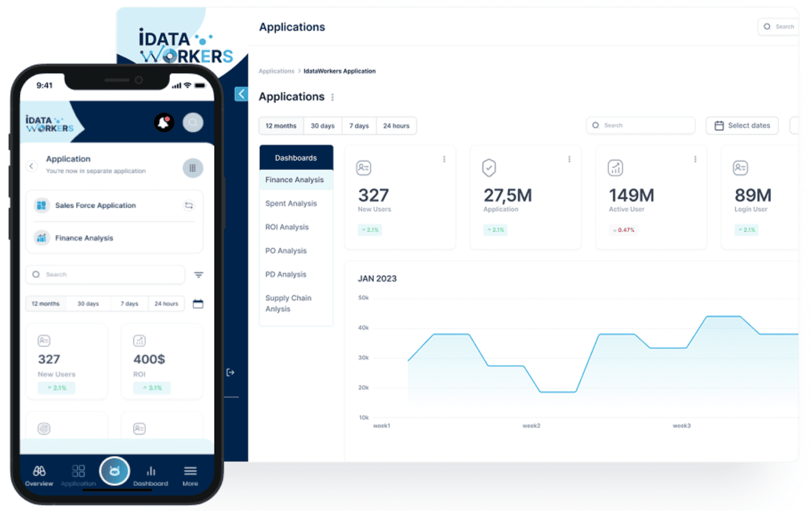Expand the 27,5M Application card menu
The height and width of the screenshot is (511, 812).
point(569,159)
